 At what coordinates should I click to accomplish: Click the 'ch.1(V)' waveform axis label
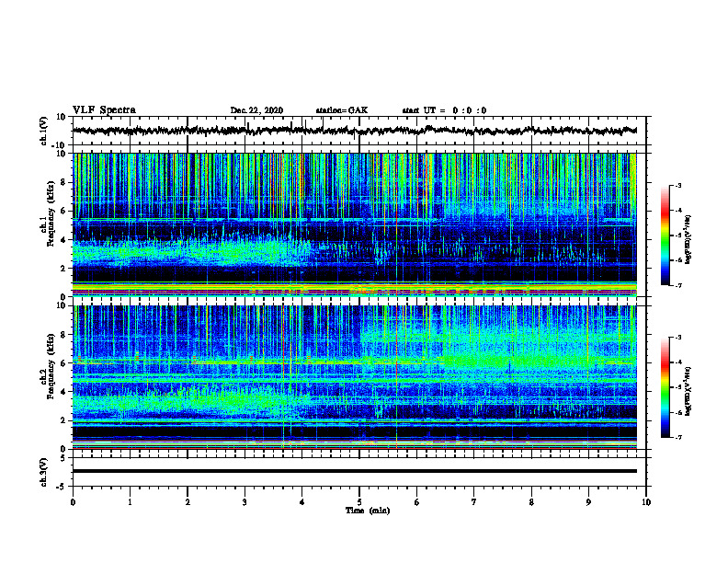[x=44, y=131]
